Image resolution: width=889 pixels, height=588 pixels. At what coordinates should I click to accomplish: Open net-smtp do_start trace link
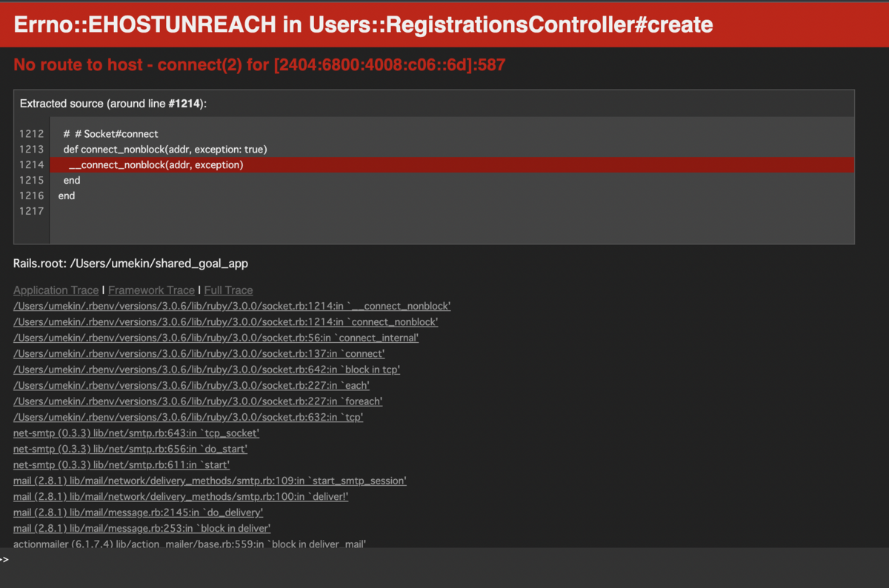coord(130,449)
